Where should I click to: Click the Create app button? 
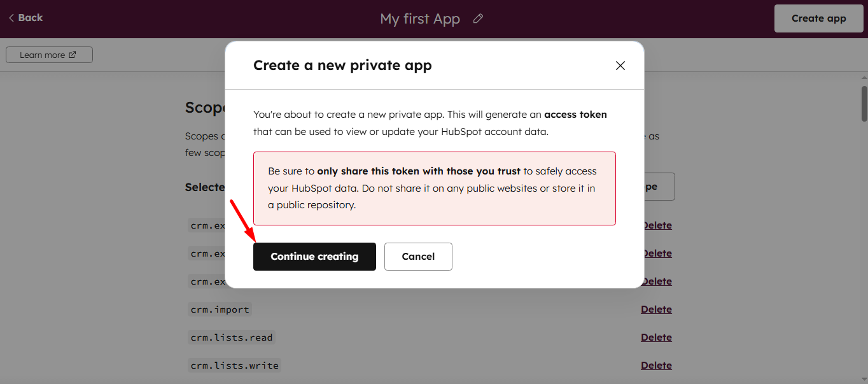tap(818, 18)
